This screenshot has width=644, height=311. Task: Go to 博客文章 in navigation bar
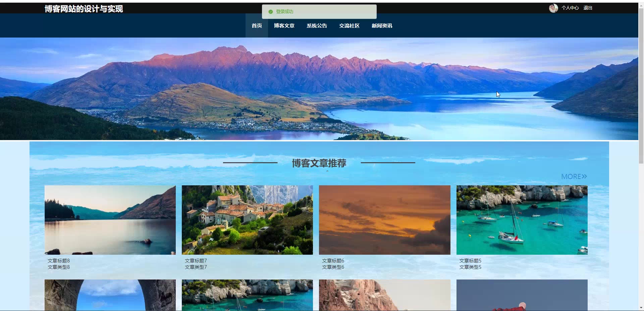tap(284, 26)
